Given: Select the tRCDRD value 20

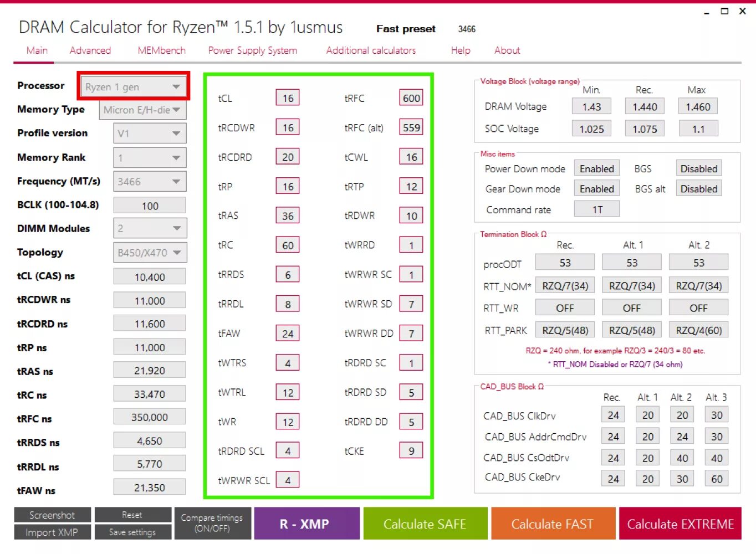Looking at the screenshot, I should (x=288, y=157).
